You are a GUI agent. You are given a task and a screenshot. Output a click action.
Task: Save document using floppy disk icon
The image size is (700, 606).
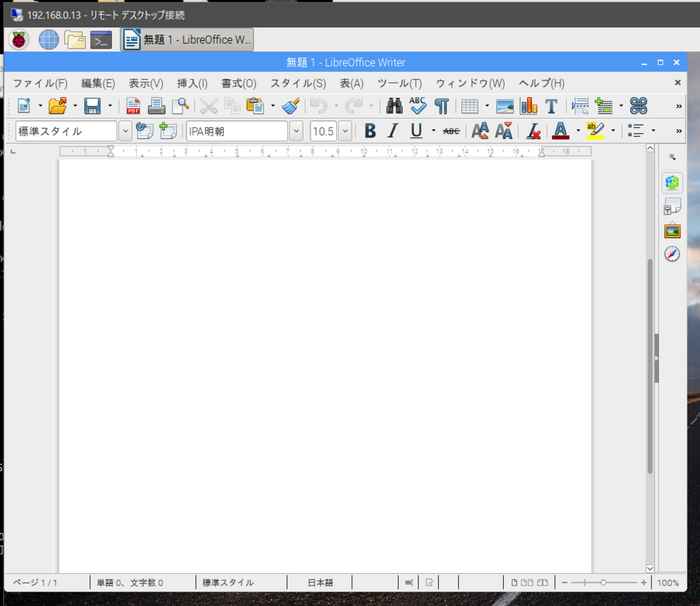click(x=92, y=106)
